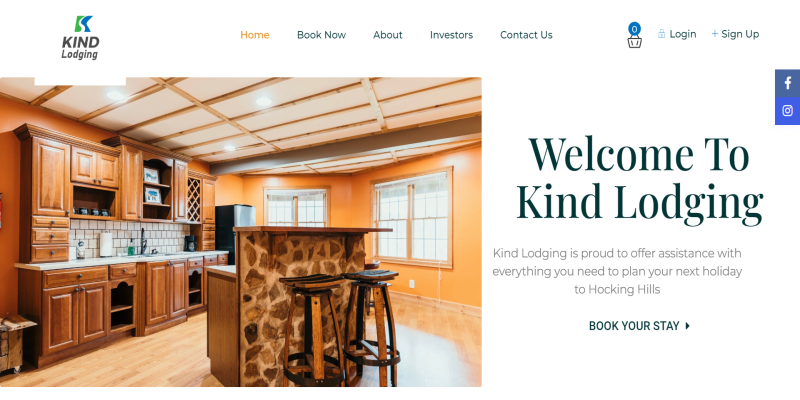Click the Kind Lodging logo
The height and width of the screenshot is (400, 800).
(81, 38)
